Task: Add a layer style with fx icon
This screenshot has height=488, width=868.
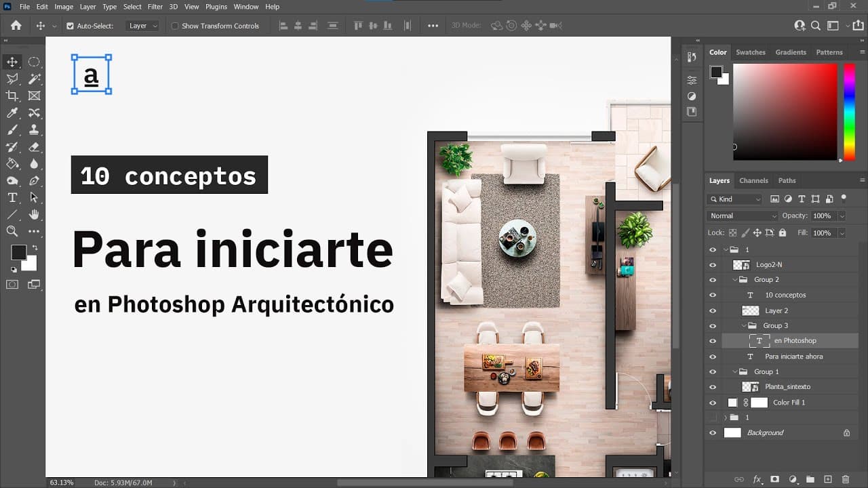Action: pyautogui.click(x=757, y=479)
